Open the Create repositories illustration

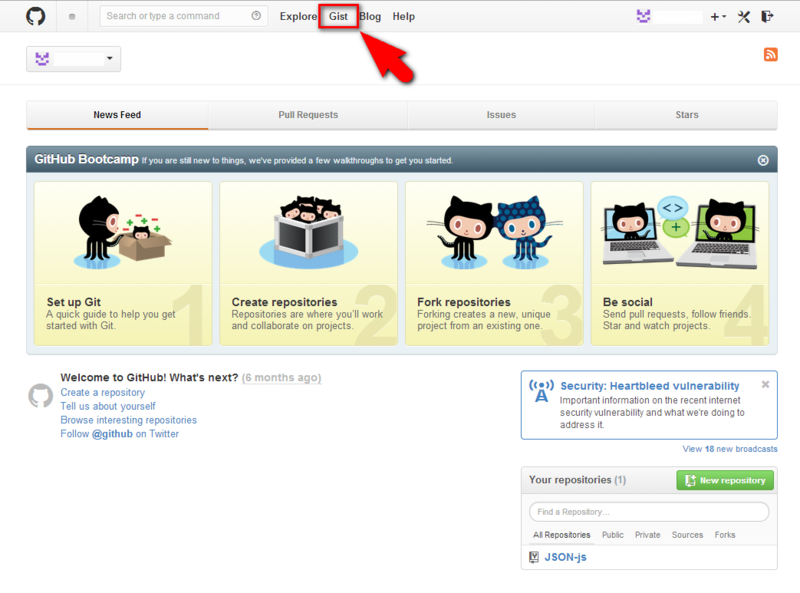308,233
